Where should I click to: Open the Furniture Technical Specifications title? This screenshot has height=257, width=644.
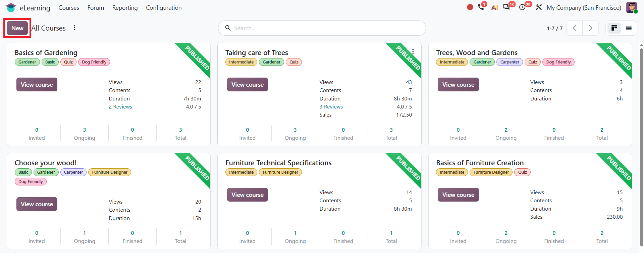[x=278, y=163]
